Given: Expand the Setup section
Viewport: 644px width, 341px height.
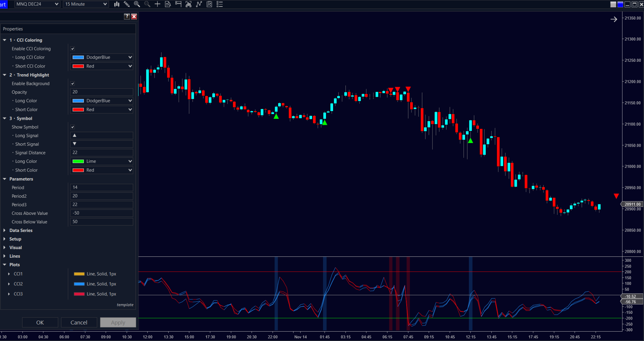Looking at the screenshot, I should coord(5,239).
